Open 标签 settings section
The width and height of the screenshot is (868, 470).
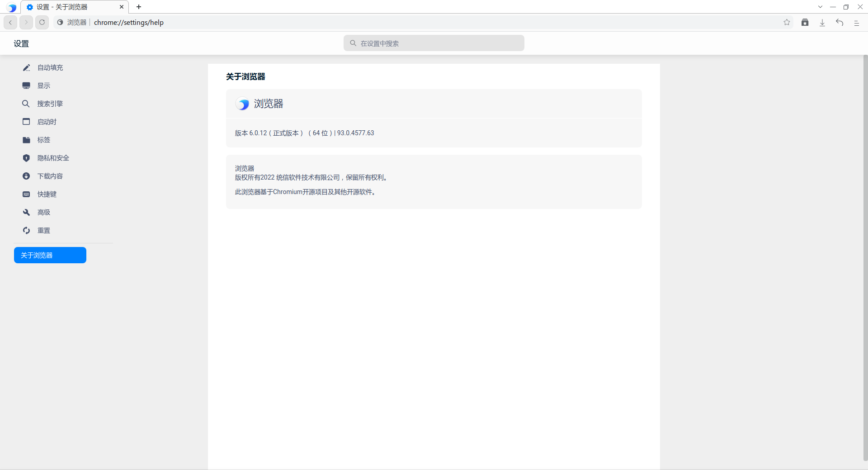(x=44, y=140)
